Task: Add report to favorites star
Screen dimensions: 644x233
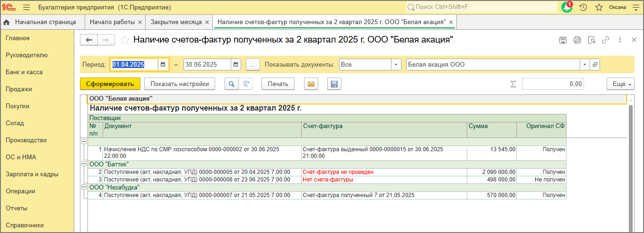Action: (x=125, y=40)
